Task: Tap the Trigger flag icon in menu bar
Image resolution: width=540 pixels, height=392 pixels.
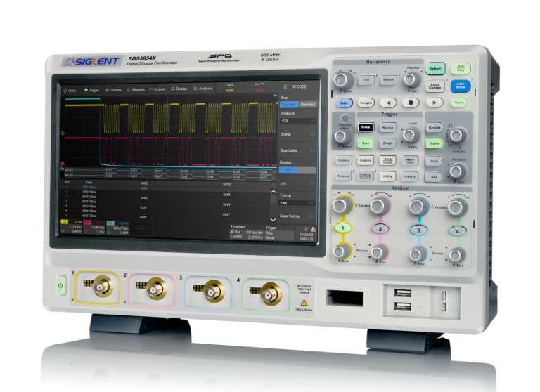Action: (x=86, y=90)
